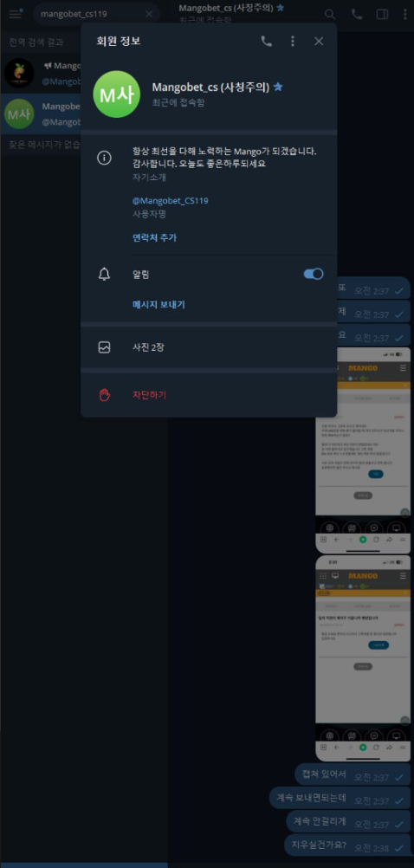Open the hamburger main menu
414x868 pixels.
click(15, 14)
